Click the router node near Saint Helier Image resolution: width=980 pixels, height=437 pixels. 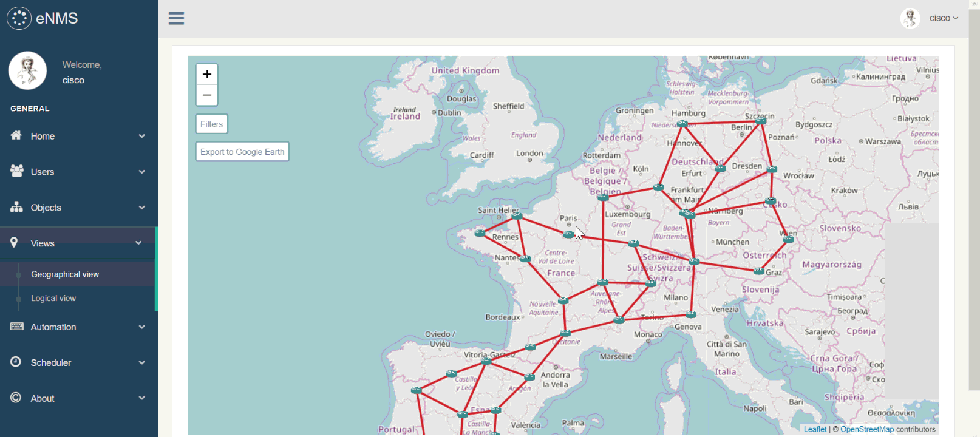click(517, 215)
